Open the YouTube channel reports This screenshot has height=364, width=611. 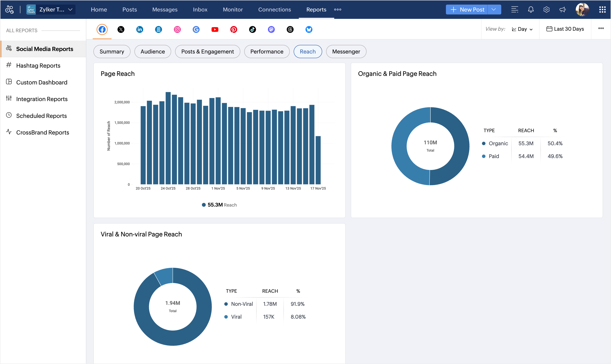click(x=215, y=29)
